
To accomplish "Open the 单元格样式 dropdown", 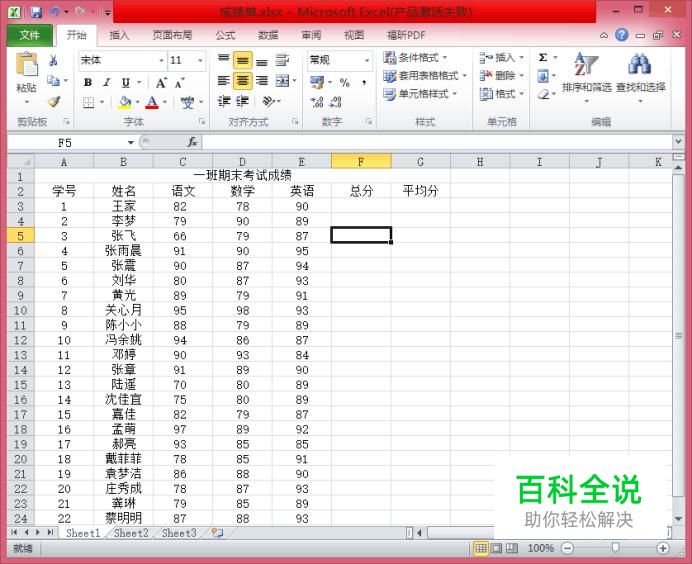I will pyautogui.click(x=420, y=94).
